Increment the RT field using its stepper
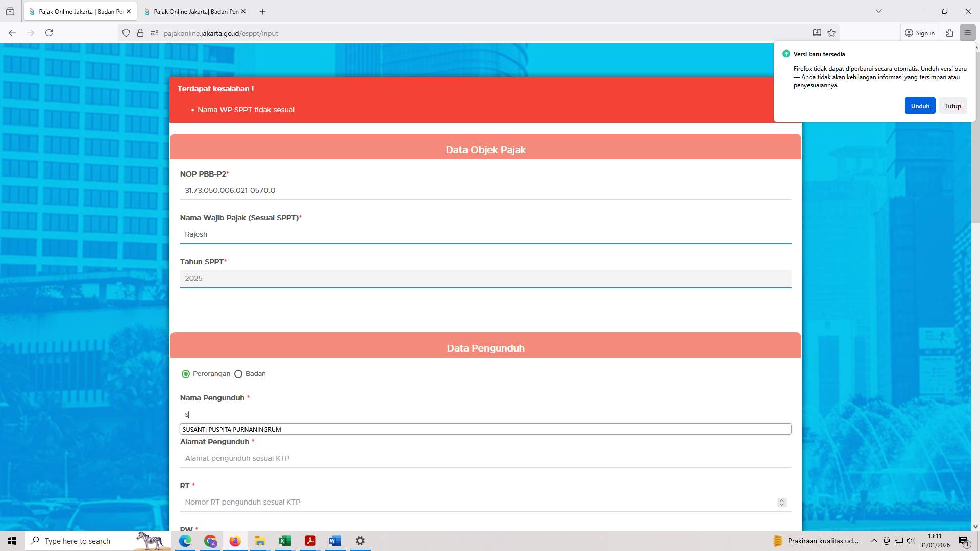 pos(782,500)
